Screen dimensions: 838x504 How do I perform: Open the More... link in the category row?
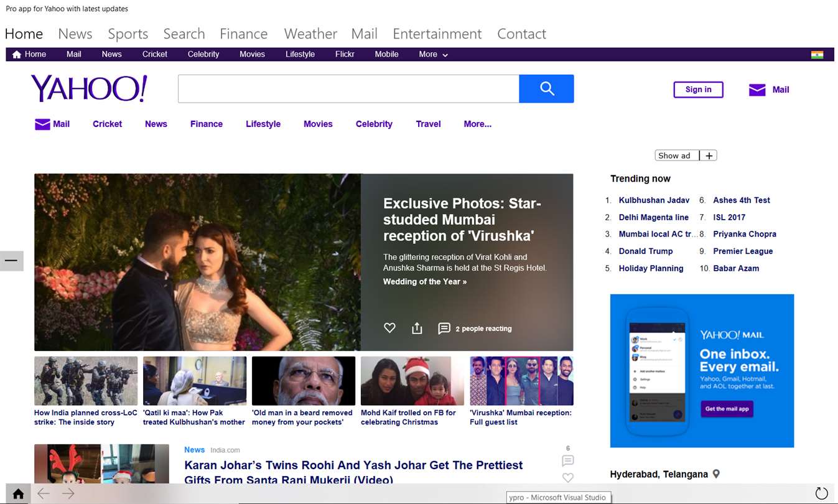point(477,124)
